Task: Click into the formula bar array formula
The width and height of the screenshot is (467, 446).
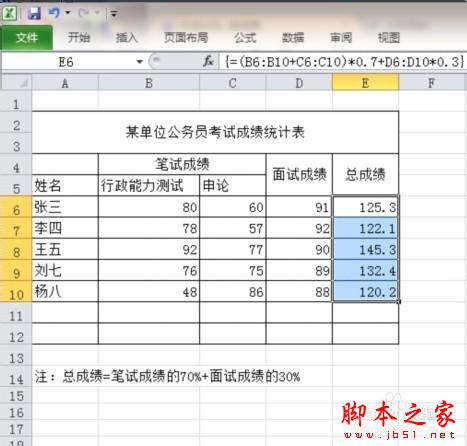Action: pos(344,62)
